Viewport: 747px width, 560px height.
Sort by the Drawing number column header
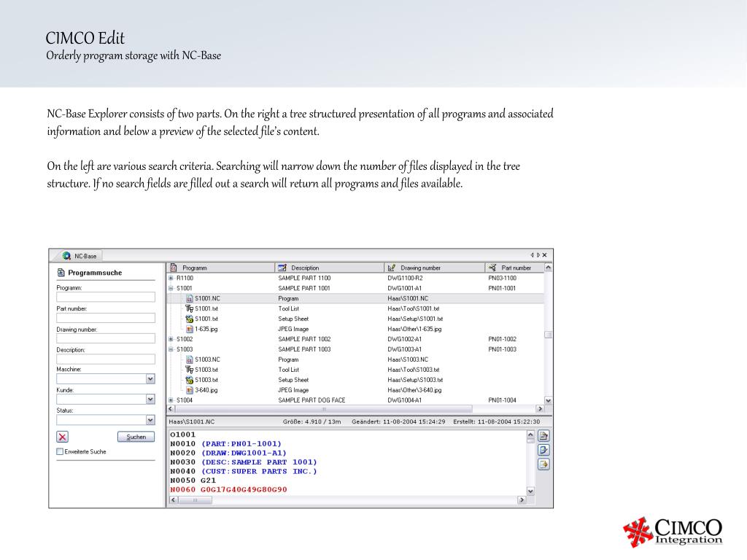435,268
